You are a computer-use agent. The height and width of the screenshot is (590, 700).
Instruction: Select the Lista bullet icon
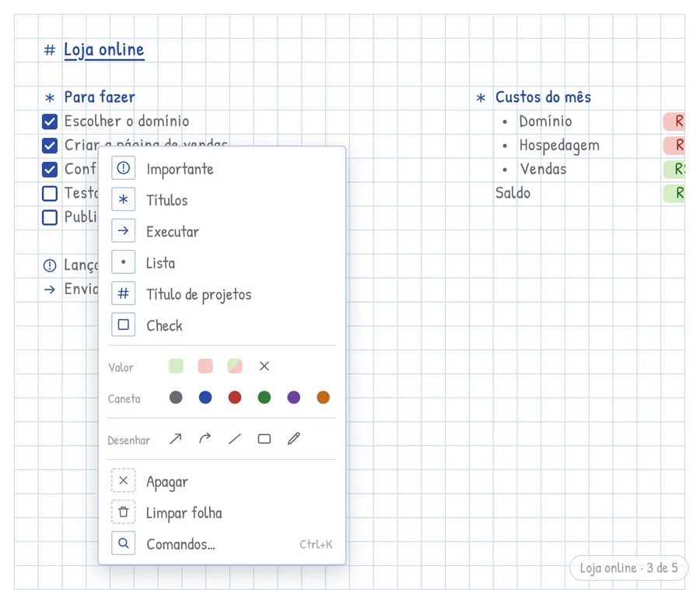point(123,262)
